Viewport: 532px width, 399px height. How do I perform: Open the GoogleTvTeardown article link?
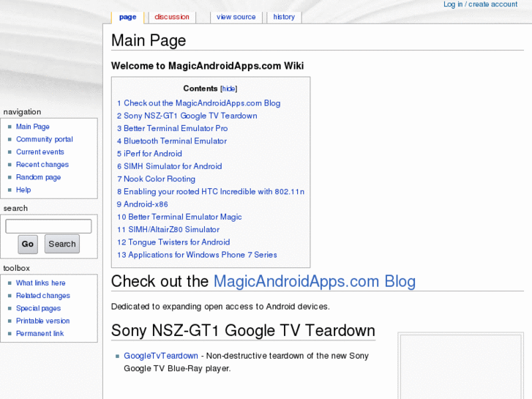[x=161, y=356]
